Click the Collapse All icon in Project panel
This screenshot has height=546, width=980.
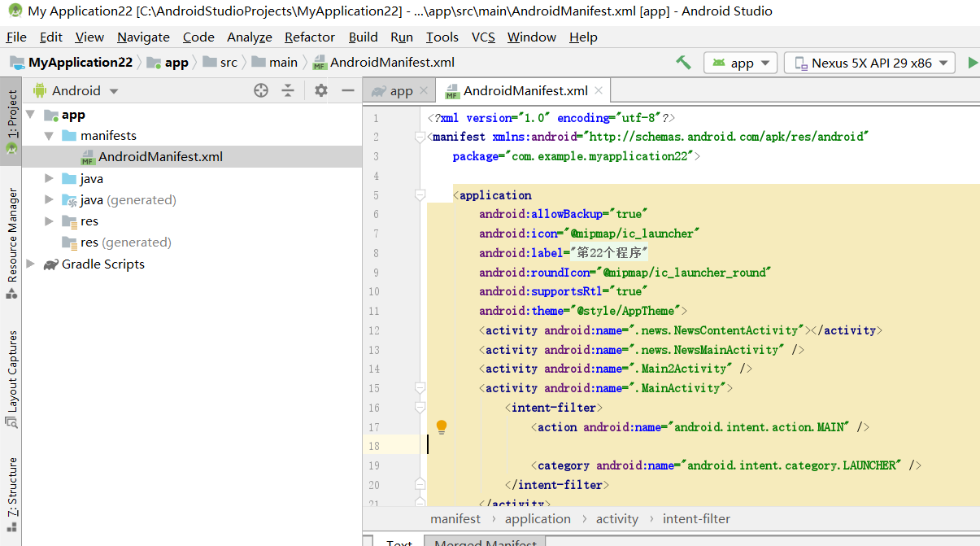pyautogui.click(x=287, y=90)
